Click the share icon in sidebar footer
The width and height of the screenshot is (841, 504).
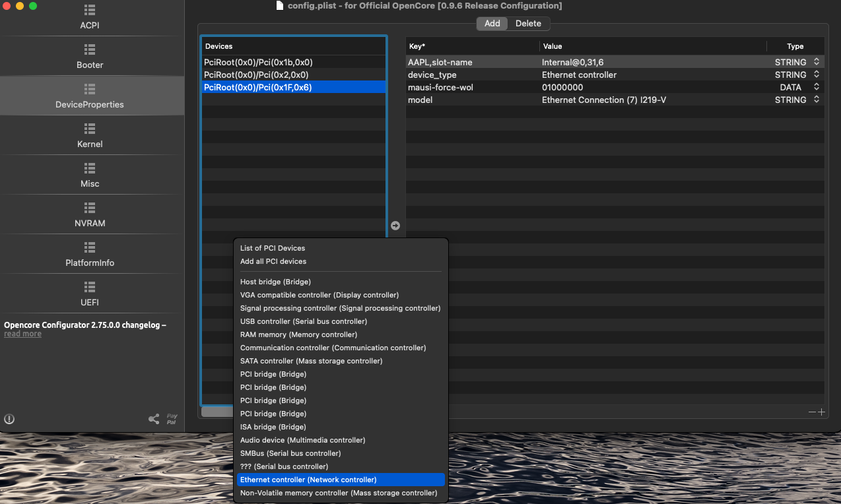(x=154, y=419)
